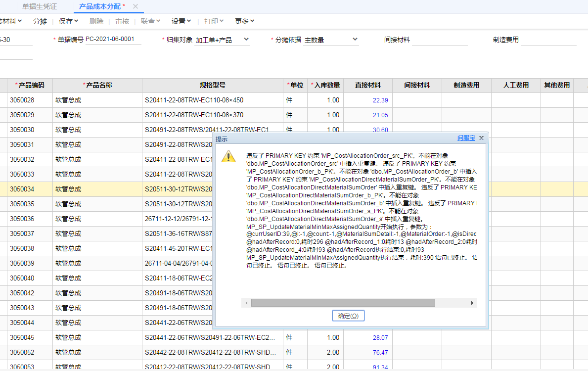Click spec S20411-22-08TRW-EC110-08×450 cell
The image size is (588, 371).
coord(213,100)
